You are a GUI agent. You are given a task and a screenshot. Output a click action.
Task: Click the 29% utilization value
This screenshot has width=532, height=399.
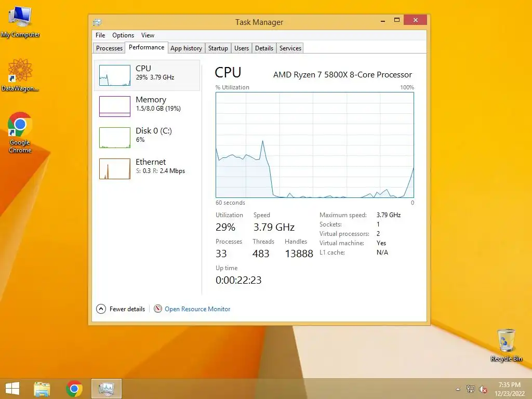pos(225,228)
